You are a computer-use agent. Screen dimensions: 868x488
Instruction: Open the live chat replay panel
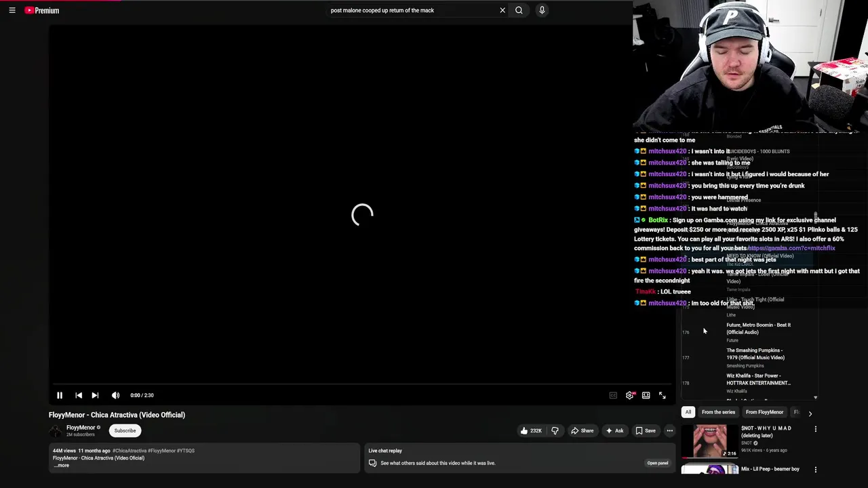657,463
